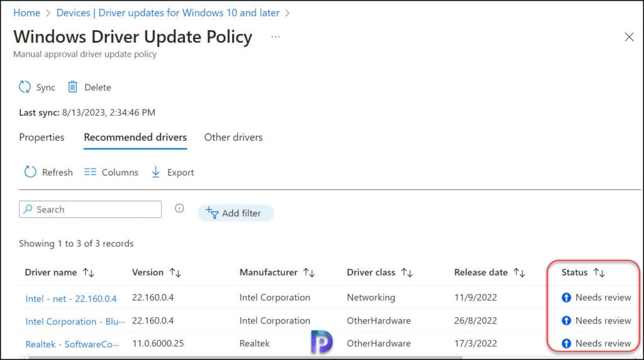The image size is (644, 360).
Task: Open the Intel - net - 22.160.0.4 driver
Action: pyautogui.click(x=71, y=299)
